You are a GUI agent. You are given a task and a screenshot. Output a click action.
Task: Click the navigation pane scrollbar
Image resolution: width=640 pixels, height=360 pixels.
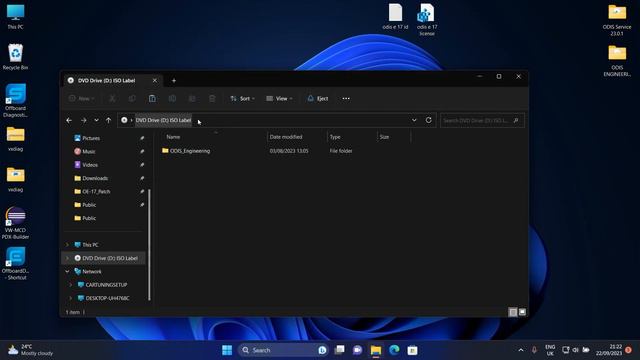(x=149, y=244)
